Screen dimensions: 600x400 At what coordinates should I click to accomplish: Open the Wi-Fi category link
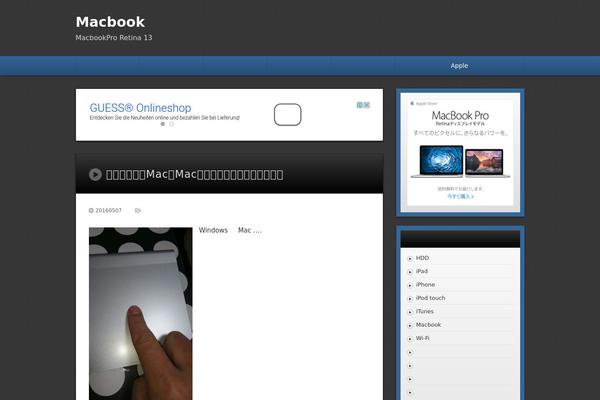(422, 338)
